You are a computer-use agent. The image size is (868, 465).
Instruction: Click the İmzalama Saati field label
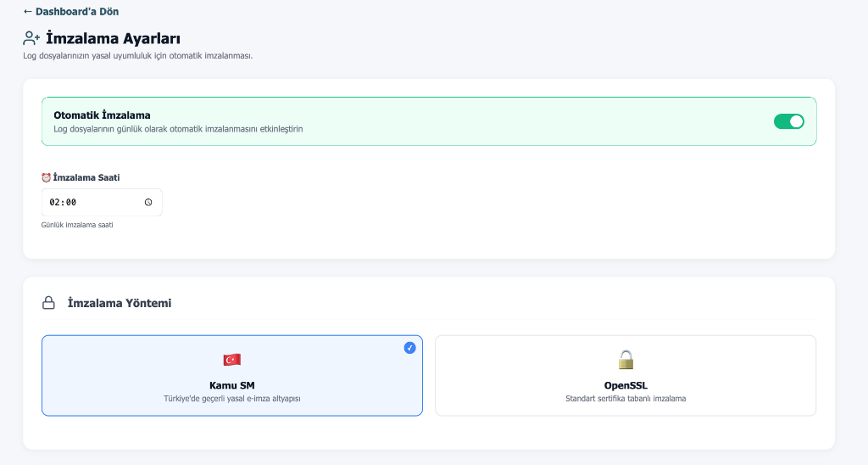pos(92,177)
